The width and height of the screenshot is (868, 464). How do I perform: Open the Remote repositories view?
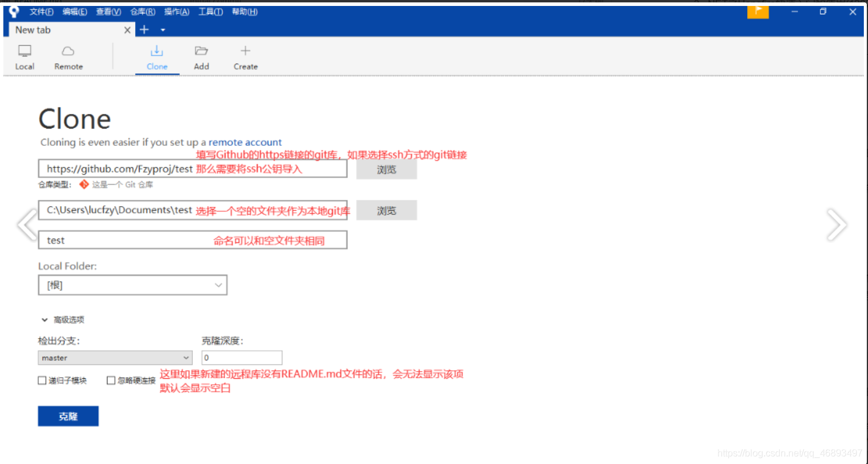point(67,57)
